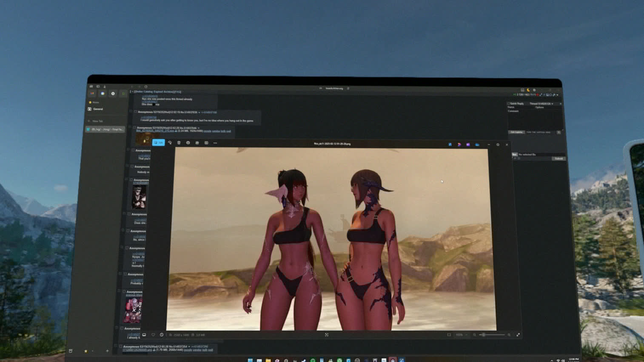
Task: Click the captcha text input field
Action: [x=540, y=133]
